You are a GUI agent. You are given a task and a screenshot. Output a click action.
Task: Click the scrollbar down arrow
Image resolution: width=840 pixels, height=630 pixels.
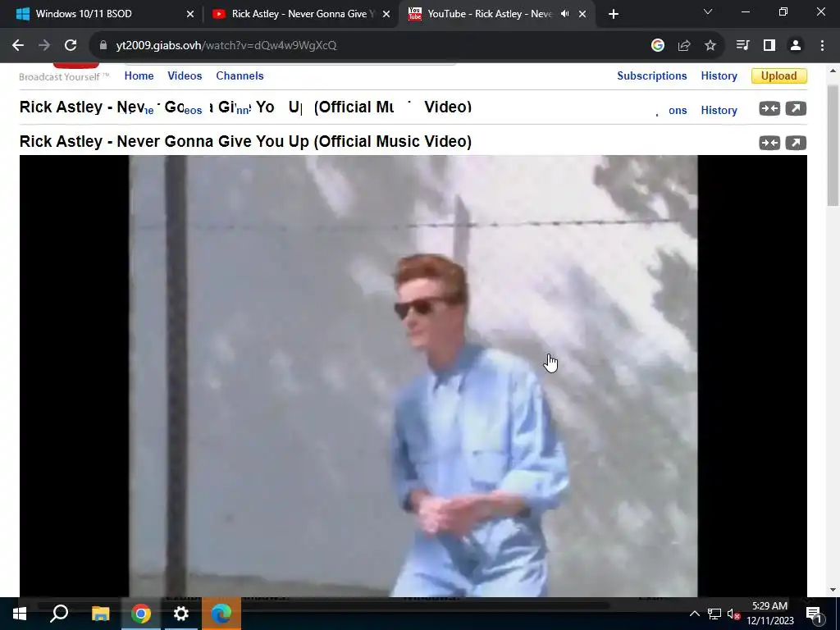point(833,591)
